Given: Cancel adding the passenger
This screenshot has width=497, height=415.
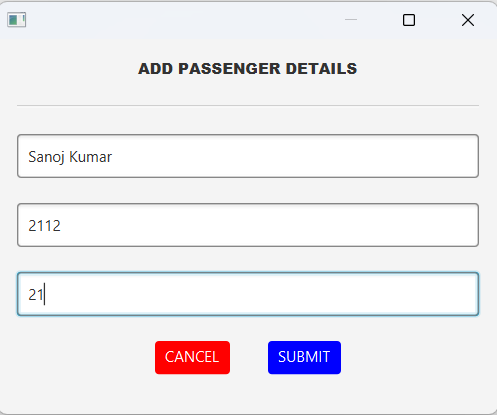Looking at the screenshot, I should point(192,357).
